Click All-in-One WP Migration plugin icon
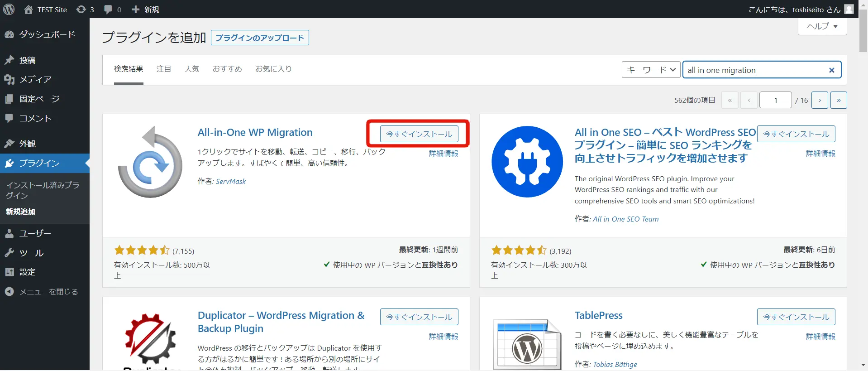This screenshot has width=868, height=371. [x=150, y=162]
